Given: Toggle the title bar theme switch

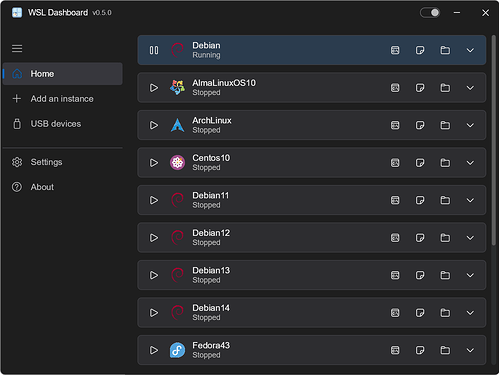Looking at the screenshot, I should point(430,13).
